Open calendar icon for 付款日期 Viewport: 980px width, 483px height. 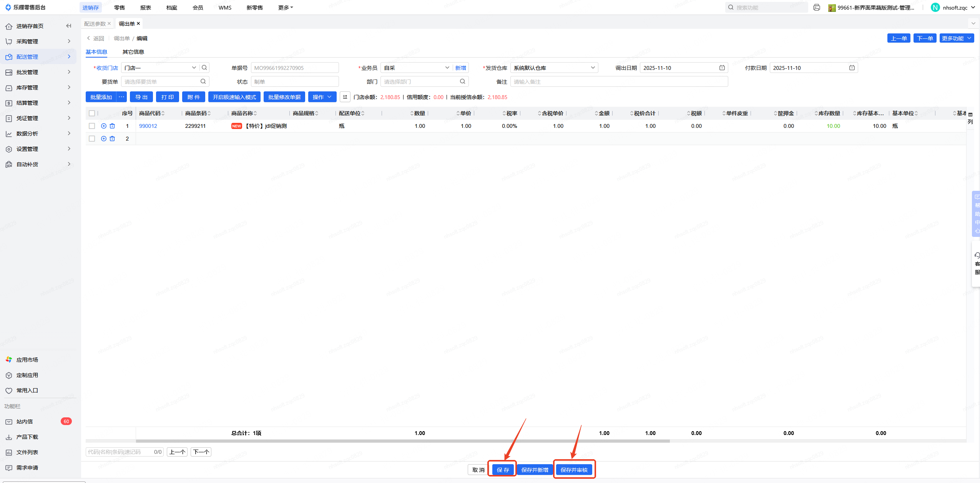click(852, 68)
